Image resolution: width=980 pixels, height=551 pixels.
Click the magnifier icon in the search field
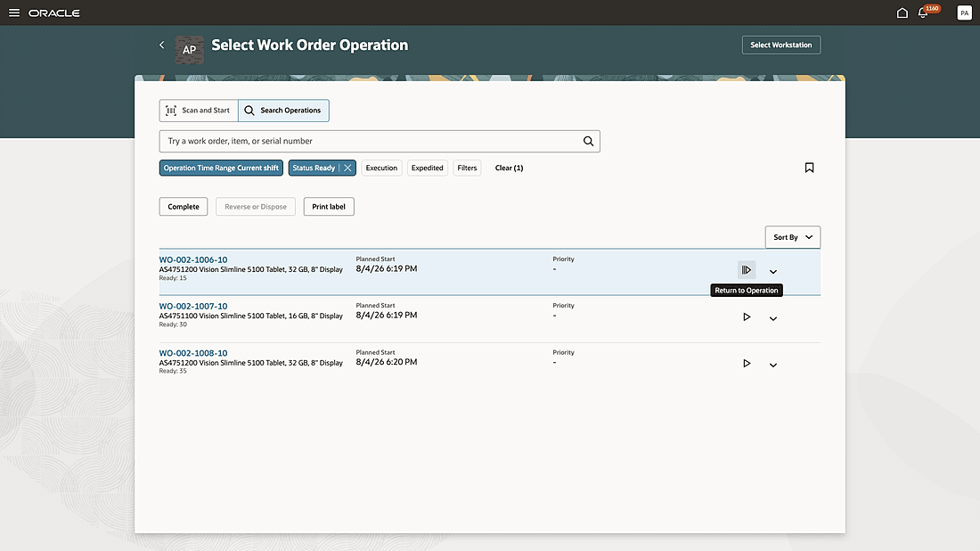588,142
